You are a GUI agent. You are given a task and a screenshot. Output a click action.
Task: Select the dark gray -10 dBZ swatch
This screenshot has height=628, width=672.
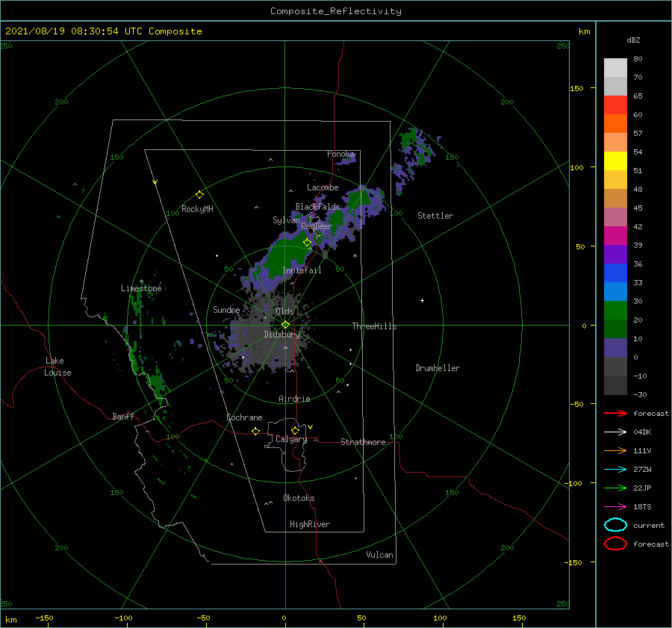click(615, 385)
